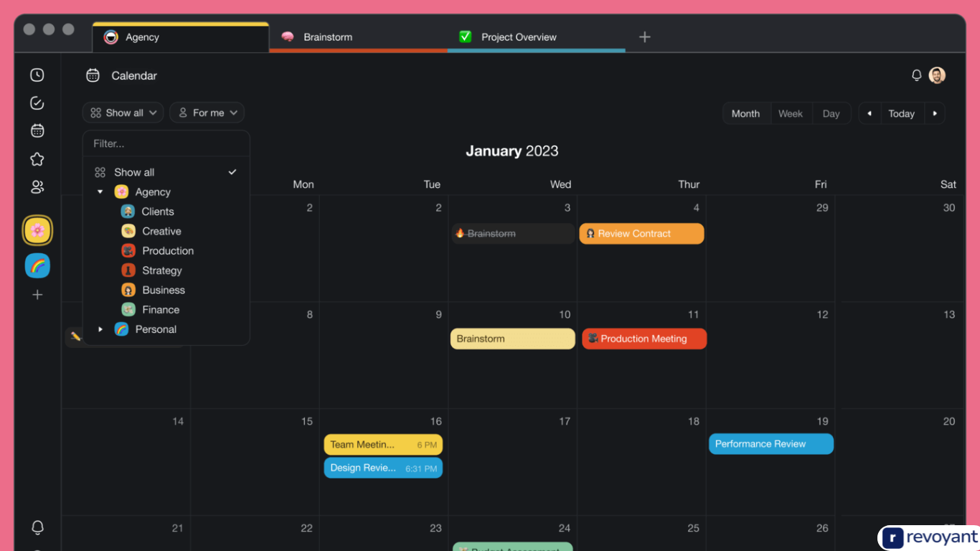Toggle the Show all filter checkmark

(x=232, y=171)
